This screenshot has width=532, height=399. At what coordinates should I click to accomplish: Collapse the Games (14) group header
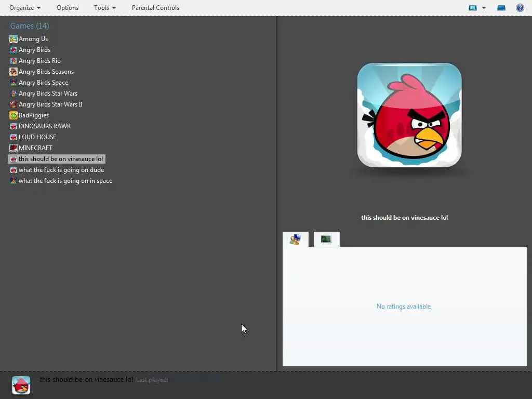(x=30, y=26)
